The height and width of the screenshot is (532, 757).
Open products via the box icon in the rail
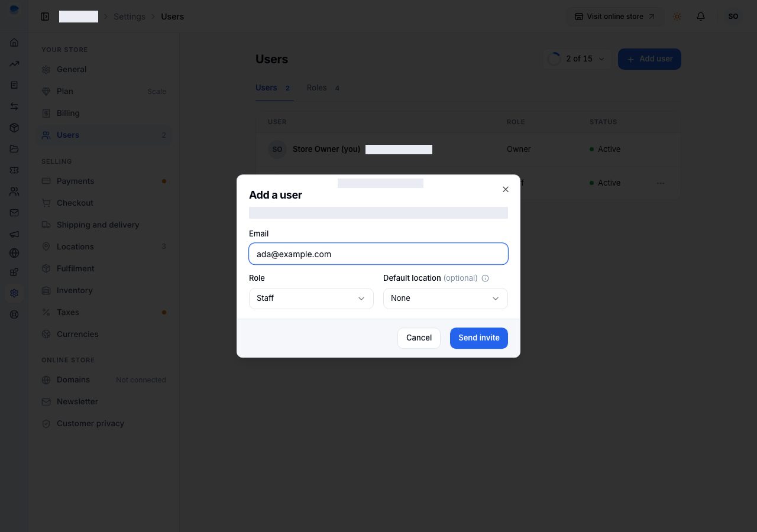point(14,128)
